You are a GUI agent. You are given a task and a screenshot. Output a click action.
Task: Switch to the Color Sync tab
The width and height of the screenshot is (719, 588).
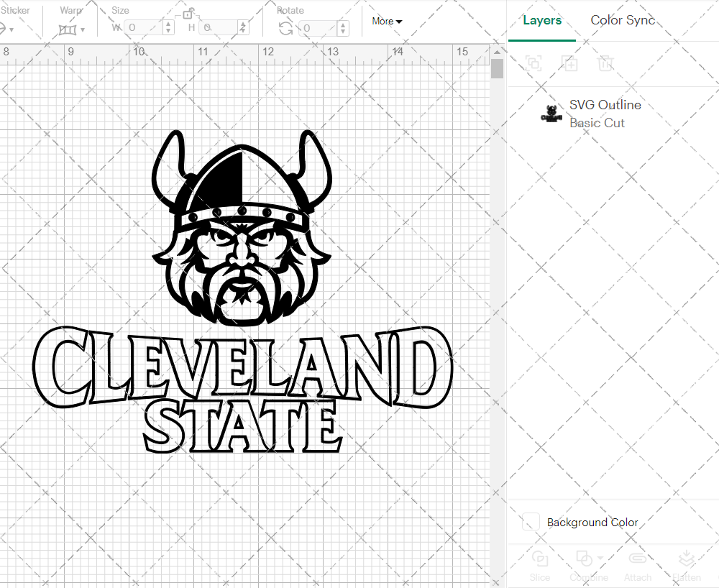623,20
